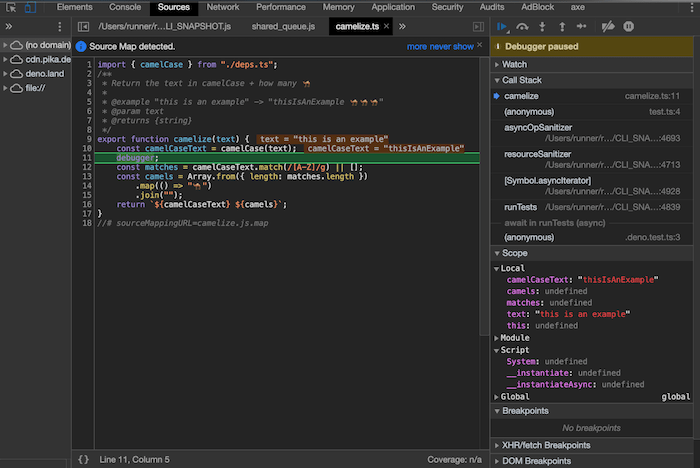Image resolution: width=700 pixels, height=468 pixels.
Task: Expand the deno.land tree node
Action: click(x=5, y=74)
